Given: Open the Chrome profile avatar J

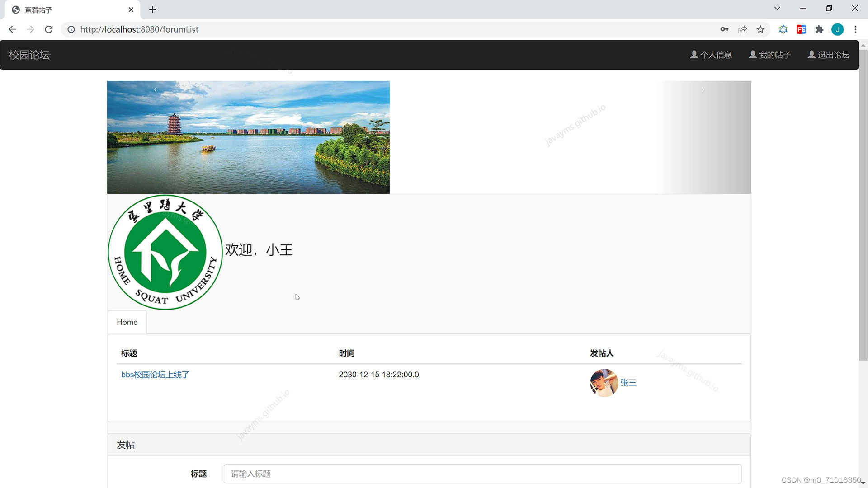Looking at the screenshot, I should click(837, 29).
